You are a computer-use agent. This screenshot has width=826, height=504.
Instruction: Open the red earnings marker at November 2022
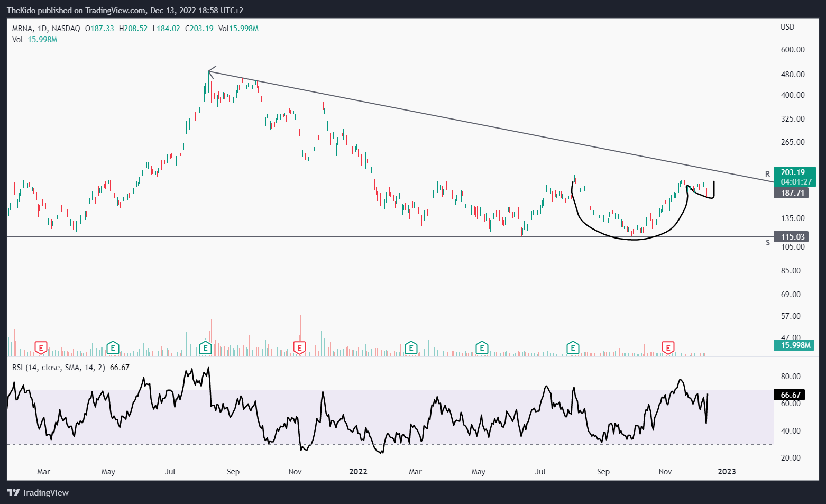tap(668, 347)
